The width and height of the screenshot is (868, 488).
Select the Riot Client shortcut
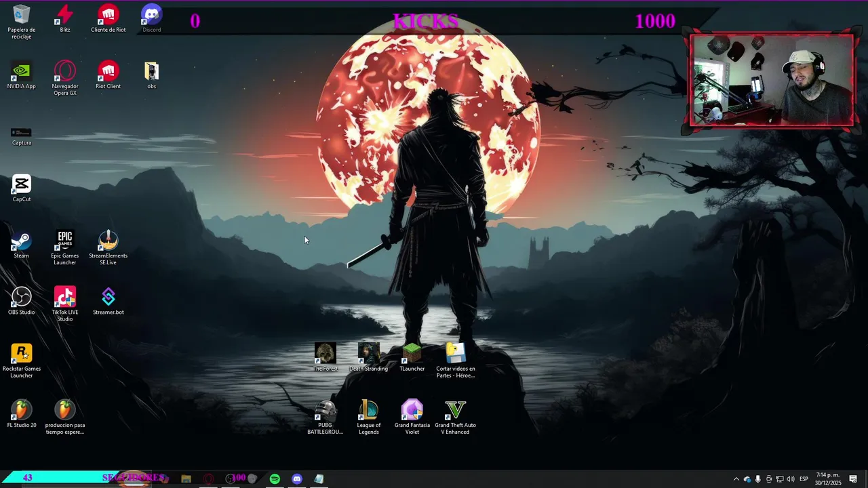pyautogui.click(x=108, y=75)
